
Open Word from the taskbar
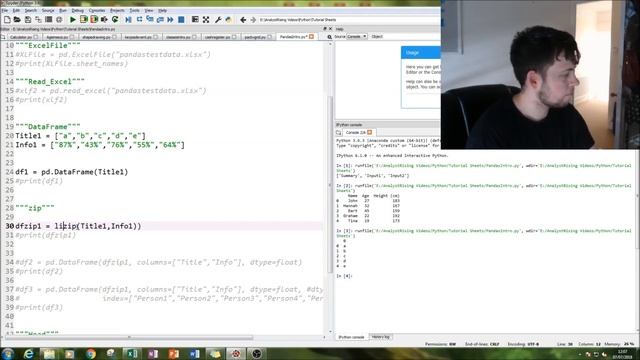[x=194, y=353]
